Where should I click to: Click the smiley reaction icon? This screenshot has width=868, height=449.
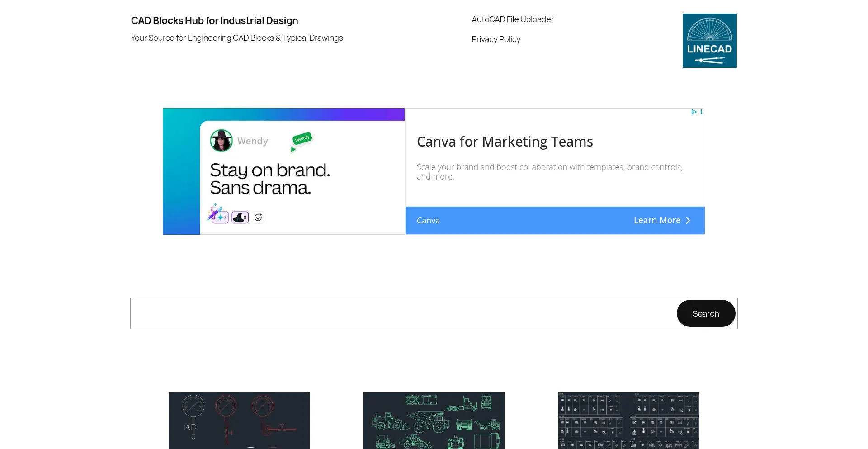pos(258,217)
